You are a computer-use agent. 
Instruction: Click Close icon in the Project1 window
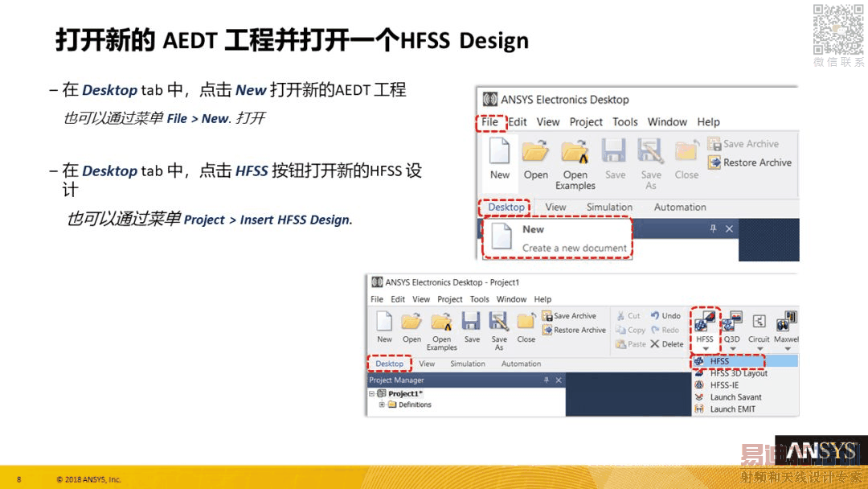tap(526, 321)
